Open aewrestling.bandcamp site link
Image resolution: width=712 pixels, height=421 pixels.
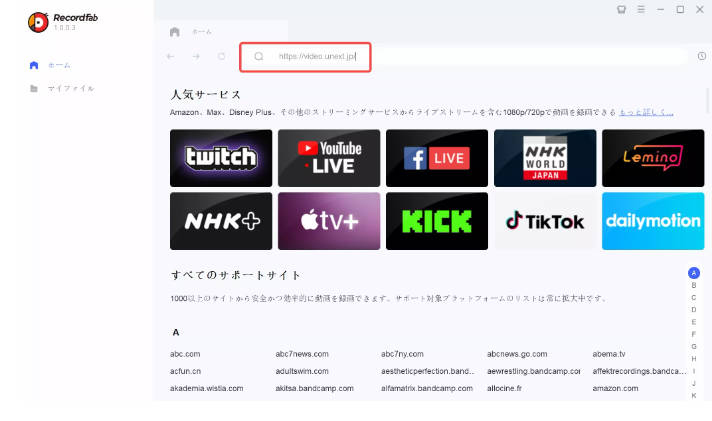tap(534, 371)
